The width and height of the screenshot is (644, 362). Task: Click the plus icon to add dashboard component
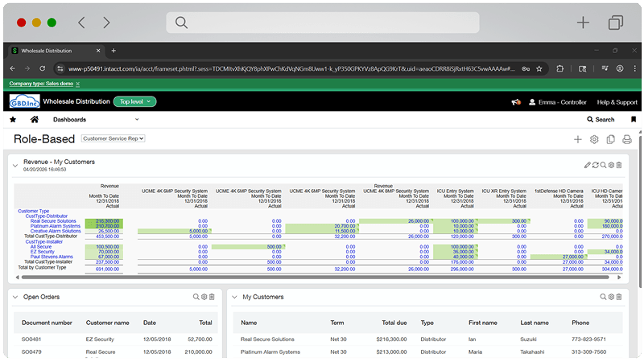(x=578, y=139)
